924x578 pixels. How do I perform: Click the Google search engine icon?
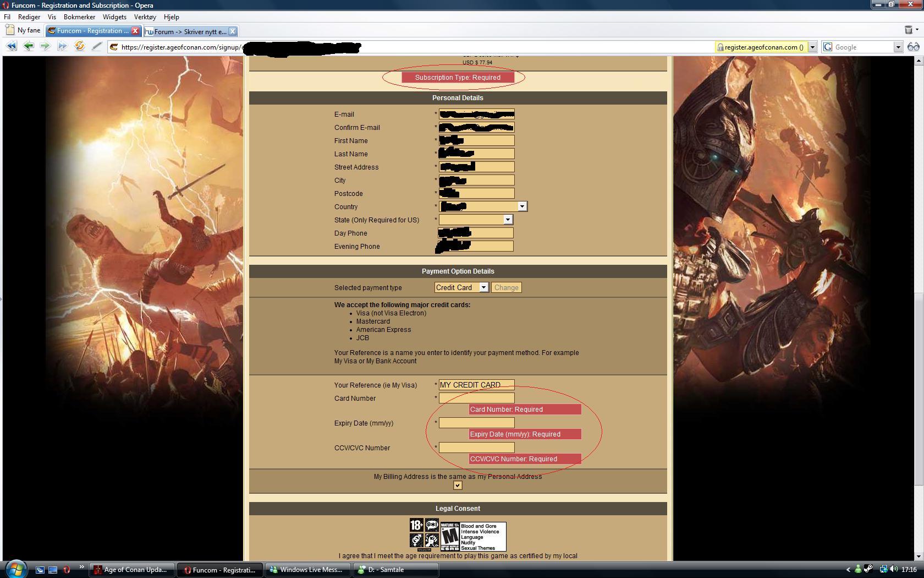827,47
